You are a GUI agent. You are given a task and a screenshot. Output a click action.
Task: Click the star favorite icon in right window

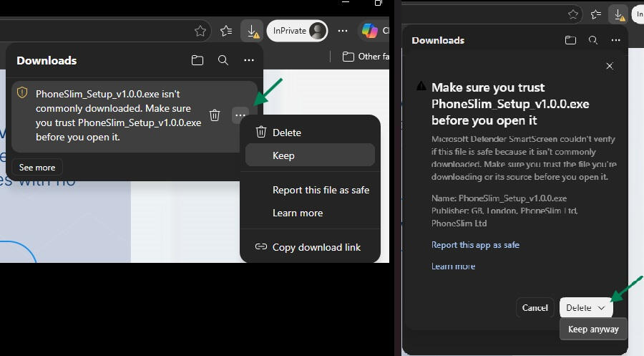[x=573, y=15]
